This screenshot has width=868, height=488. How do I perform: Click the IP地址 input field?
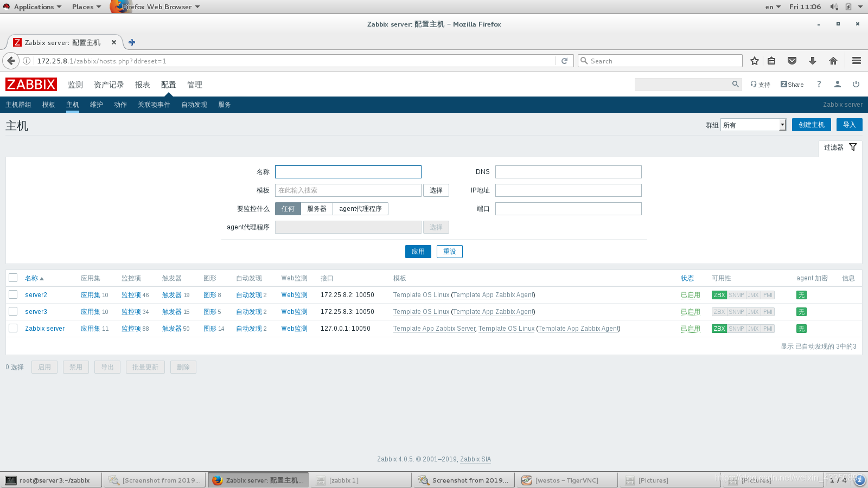pyautogui.click(x=569, y=190)
